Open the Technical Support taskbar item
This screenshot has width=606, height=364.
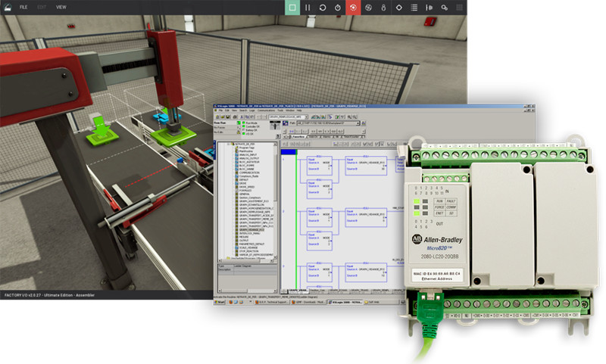pyautogui.click(x=272, y=302)
